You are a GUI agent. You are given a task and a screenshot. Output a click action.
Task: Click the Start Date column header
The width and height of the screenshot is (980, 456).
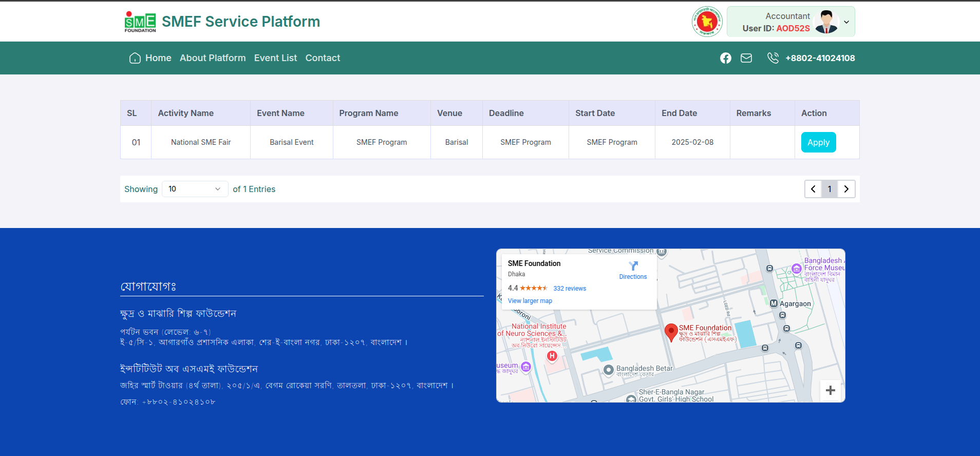[x=612, y=113]
